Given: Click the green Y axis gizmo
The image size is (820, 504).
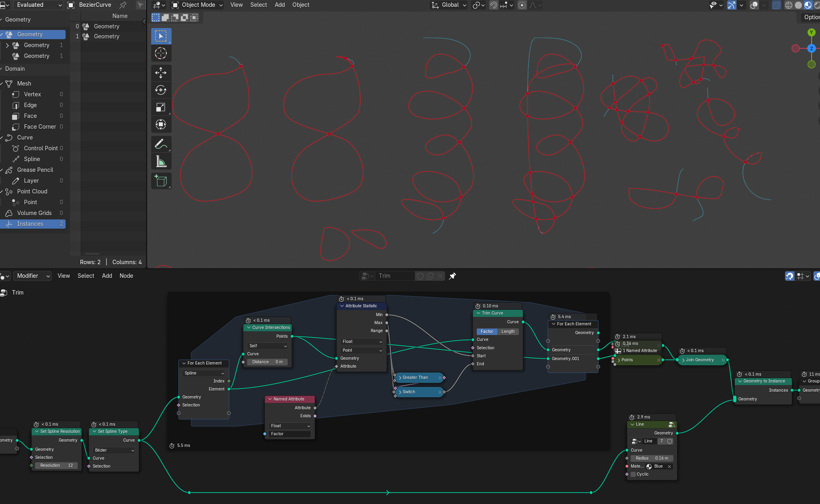Looking at the screenshot, I should (811, 32).
